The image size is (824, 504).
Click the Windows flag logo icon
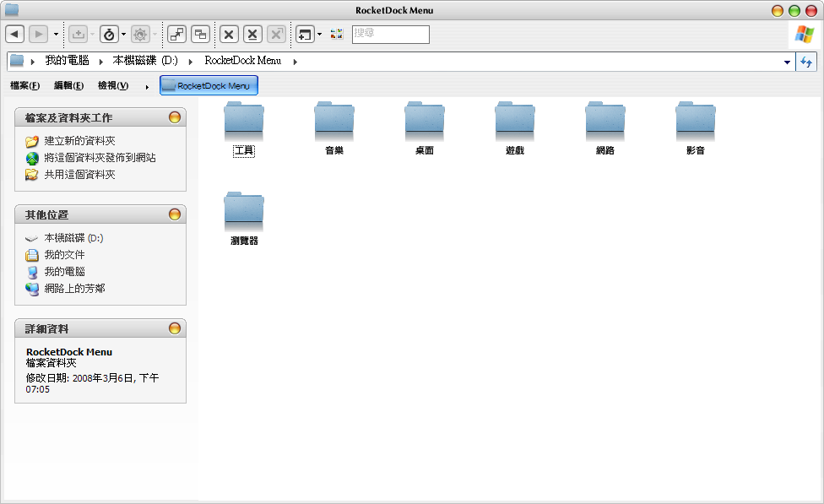click(805, 35)
